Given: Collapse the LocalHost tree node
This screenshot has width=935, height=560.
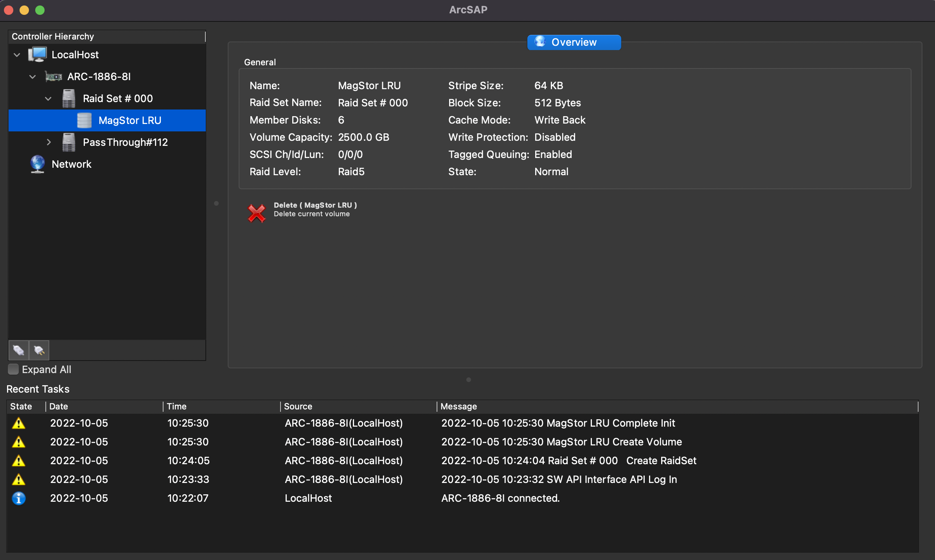Looking at the screenshot, I should click(17, 55).
